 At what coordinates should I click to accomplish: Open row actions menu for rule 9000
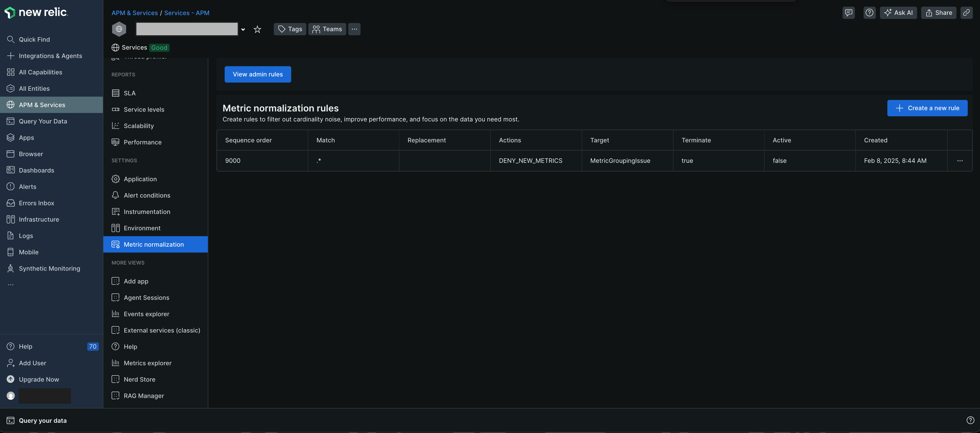(x=960, y=161)
